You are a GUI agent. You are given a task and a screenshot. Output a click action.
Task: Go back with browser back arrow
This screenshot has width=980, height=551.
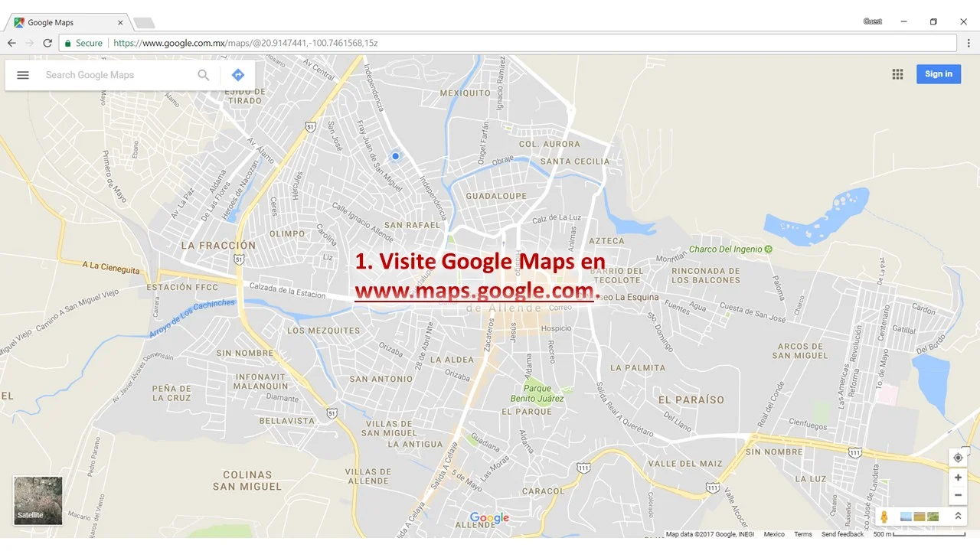[11, 43]
